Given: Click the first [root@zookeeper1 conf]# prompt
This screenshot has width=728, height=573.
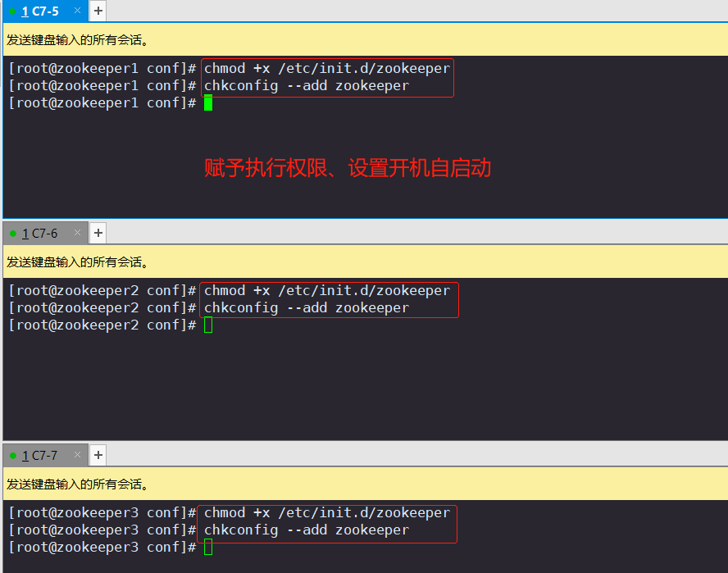Looking at the screenshot, I should 102,68.
